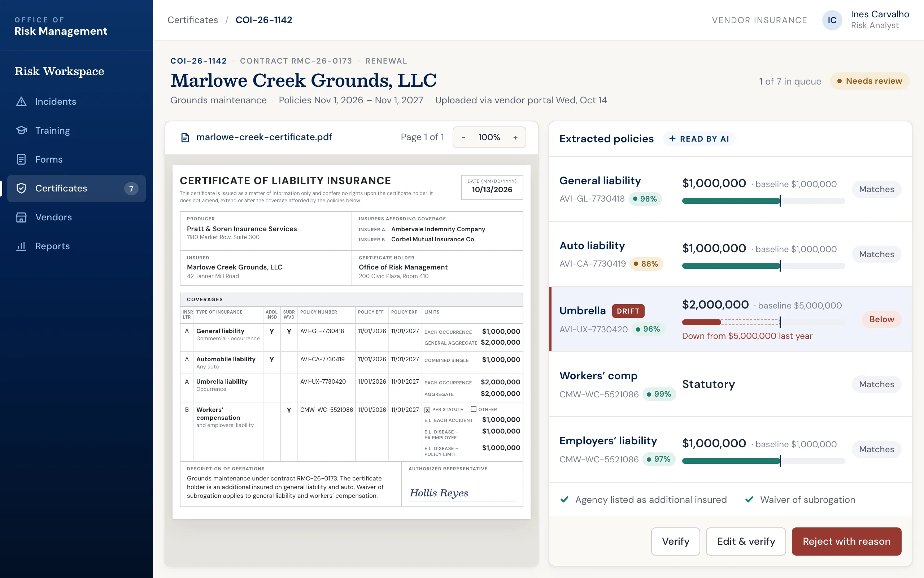Toggle the OTH-ER checkbox on certificate
The image size is (924, 578).
[x=474, y=409]
